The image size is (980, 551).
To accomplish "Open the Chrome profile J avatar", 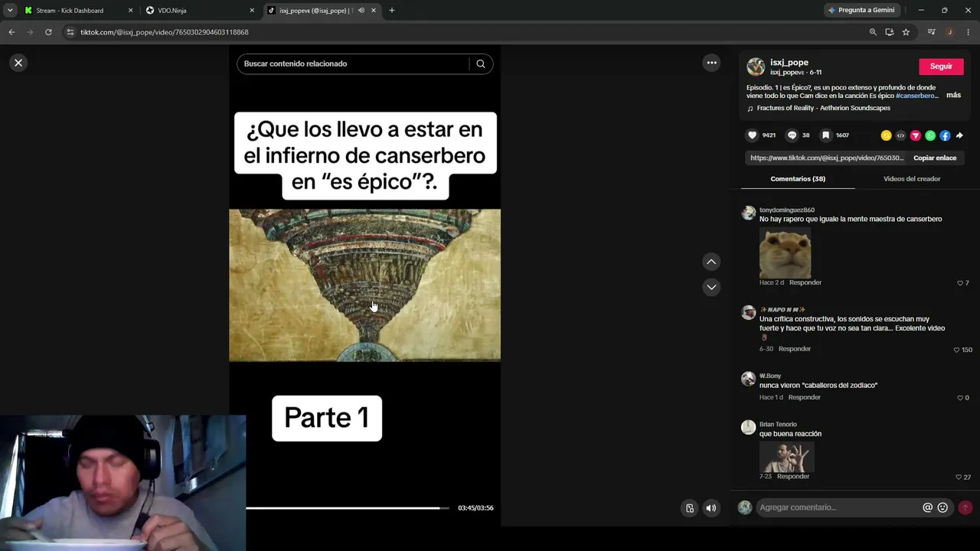I will (x=949, y=32).
